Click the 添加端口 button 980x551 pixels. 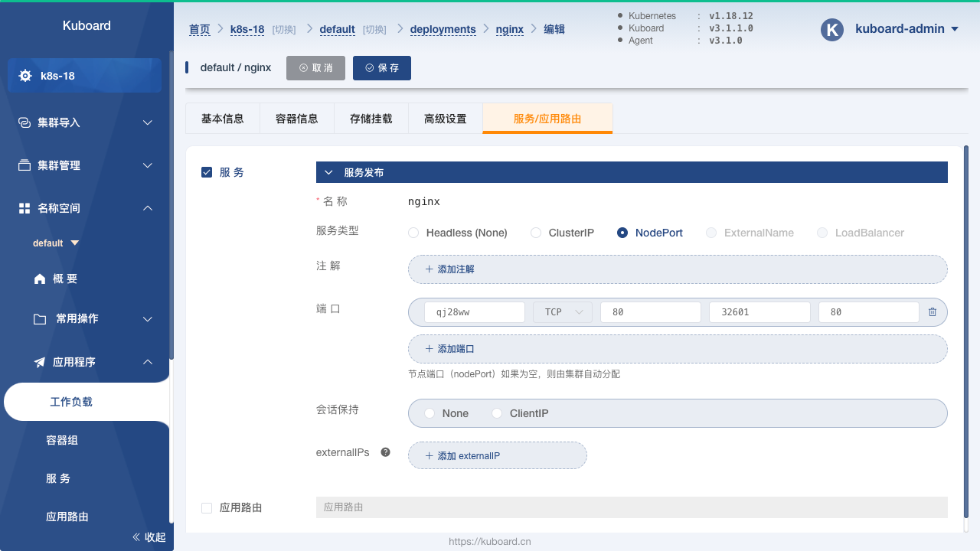(x=678, y=349)
